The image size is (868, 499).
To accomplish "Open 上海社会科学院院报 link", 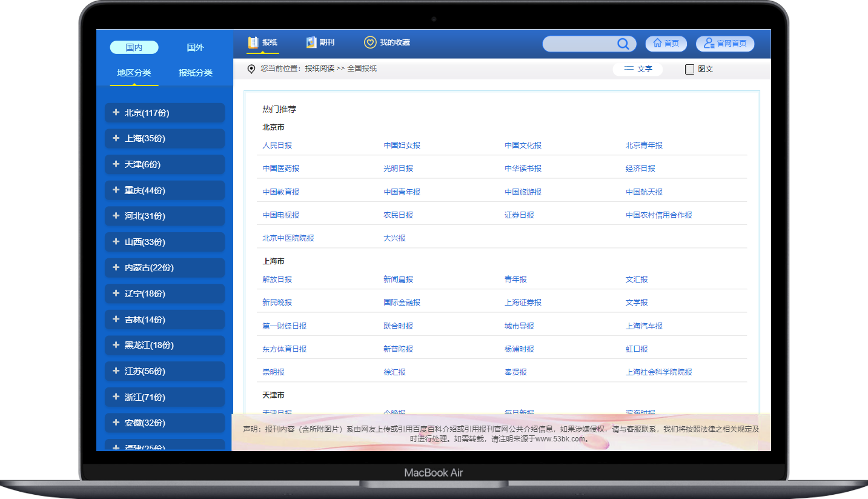I will [x=658, y=372].
